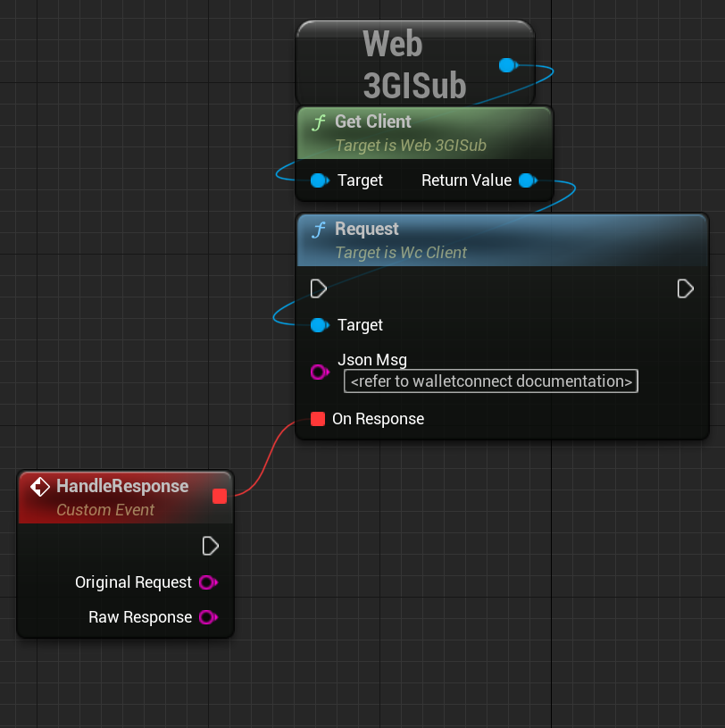The width and height of the screenshot is (725, 728).
Task: Click the red delegate square on HandleResponse node
Action: (x=220, y=497)
